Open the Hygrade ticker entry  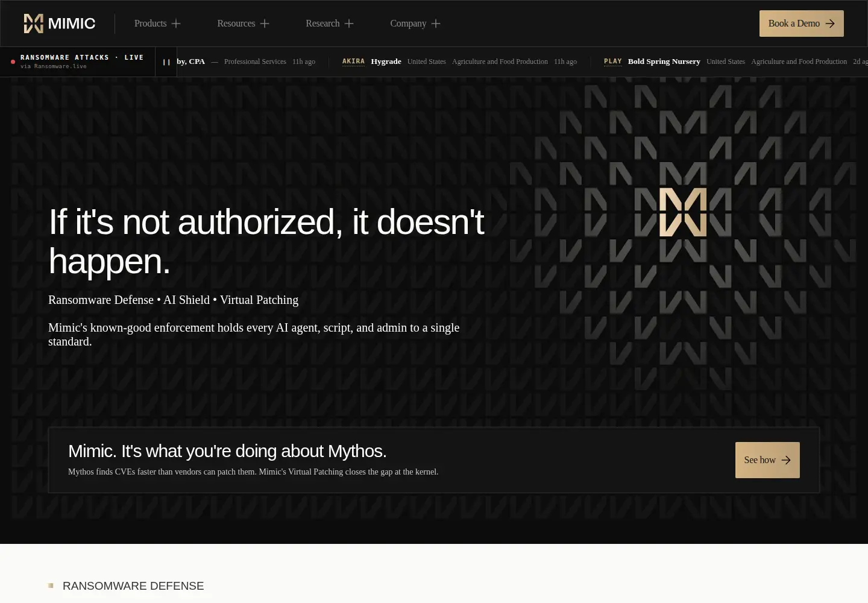(386, 62)
